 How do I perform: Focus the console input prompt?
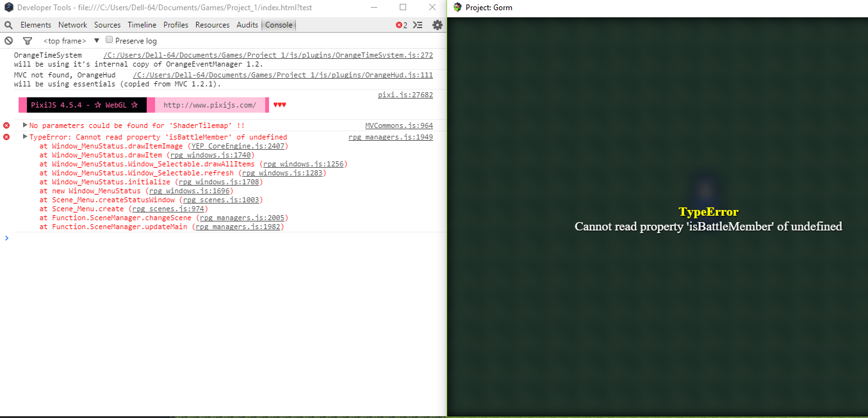(224, 238)
